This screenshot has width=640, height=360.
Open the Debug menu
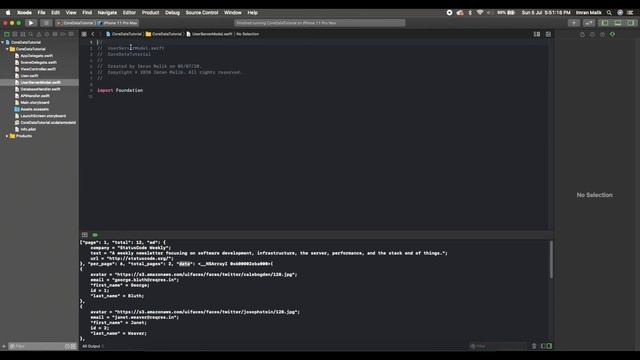click(172, 13)
